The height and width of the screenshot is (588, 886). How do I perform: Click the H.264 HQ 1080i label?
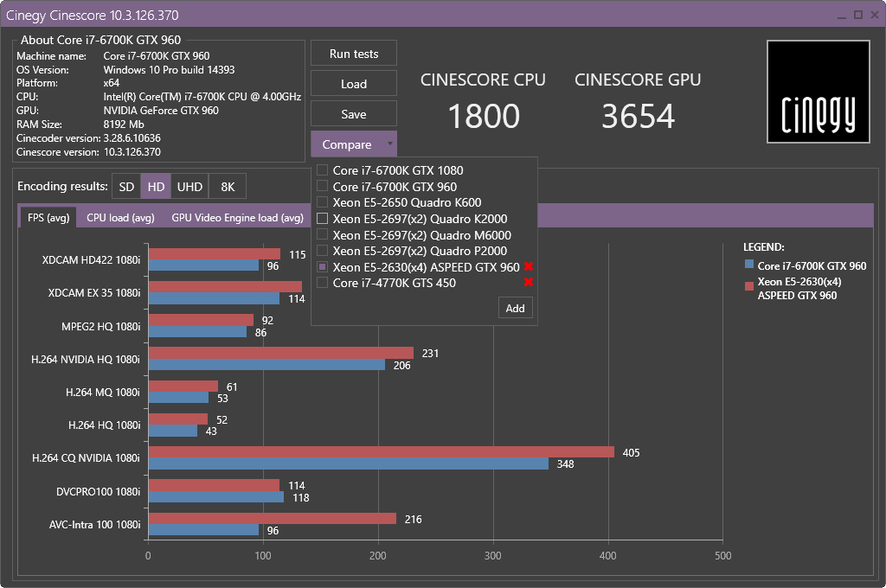point(105,425)
